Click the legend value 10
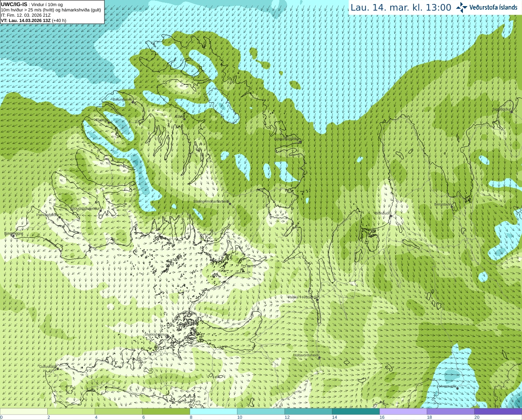522x420 pixels. (x=240, y=417)
